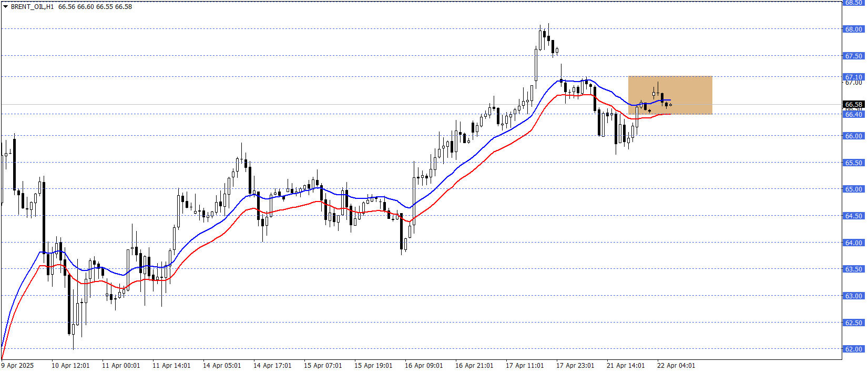Click the 62.00 price level label

pos(853,349)
